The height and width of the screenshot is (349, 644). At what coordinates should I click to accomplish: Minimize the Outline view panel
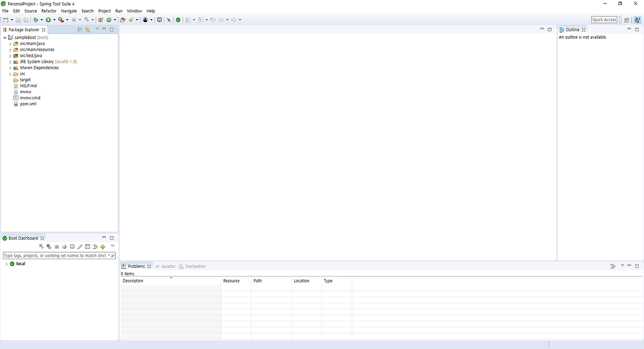(629, 29)
